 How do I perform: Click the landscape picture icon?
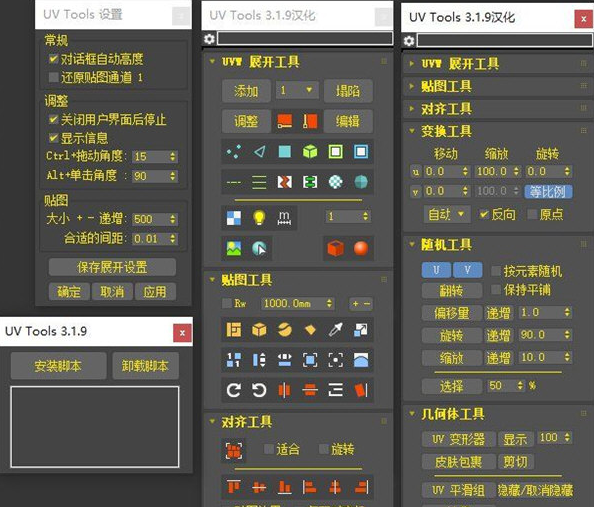coord(234,249)
